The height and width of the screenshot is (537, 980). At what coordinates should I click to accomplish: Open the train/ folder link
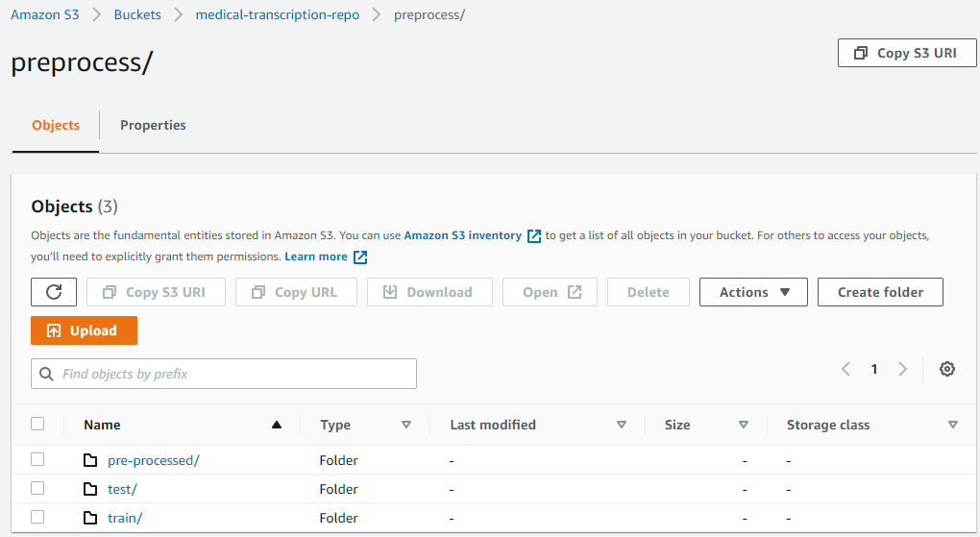(x=125, y=518)
